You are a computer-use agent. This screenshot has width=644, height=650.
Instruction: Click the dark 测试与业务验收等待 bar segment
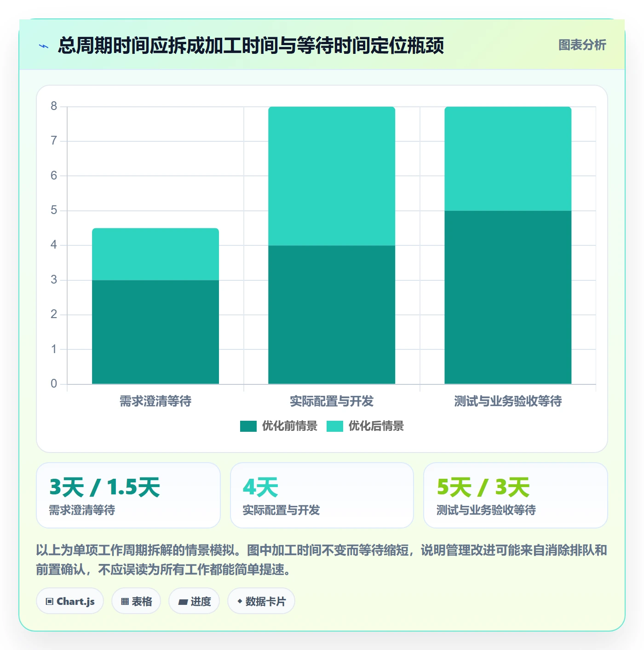tap(508, 297)
